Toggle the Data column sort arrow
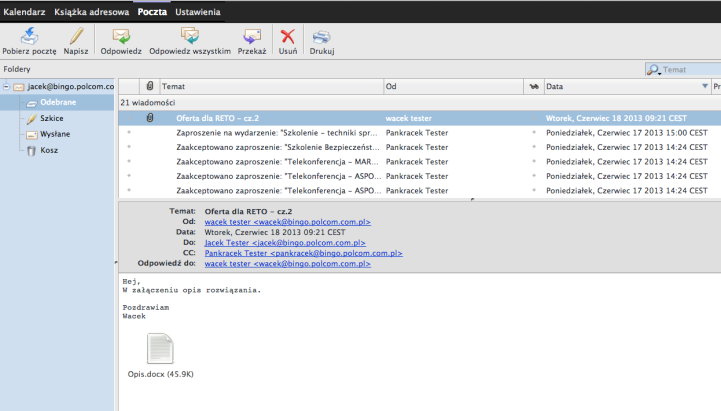 [705, 86]
